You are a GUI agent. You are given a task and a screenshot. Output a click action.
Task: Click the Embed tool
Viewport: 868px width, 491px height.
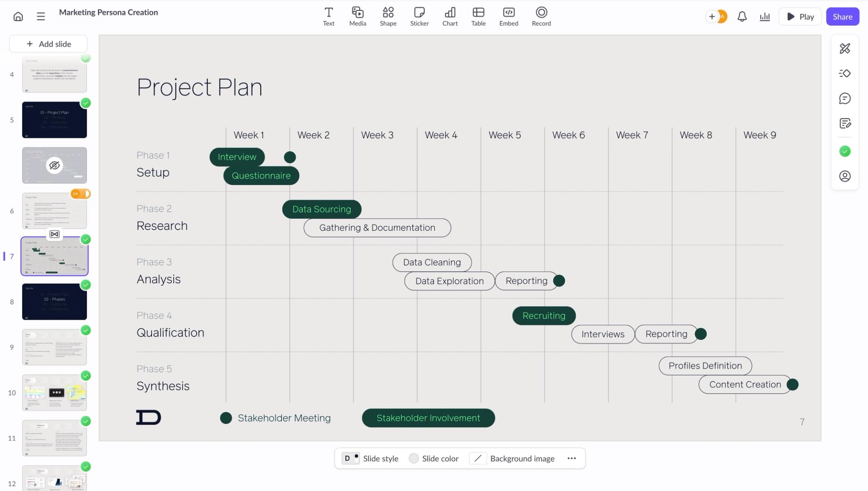[509, 17]
